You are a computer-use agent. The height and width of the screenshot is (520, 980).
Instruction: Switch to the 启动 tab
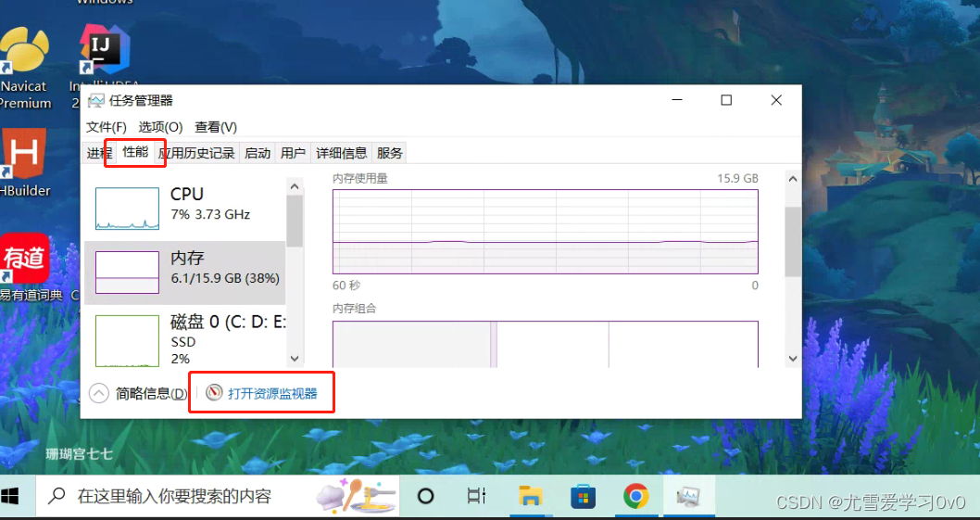click(258, 153)
